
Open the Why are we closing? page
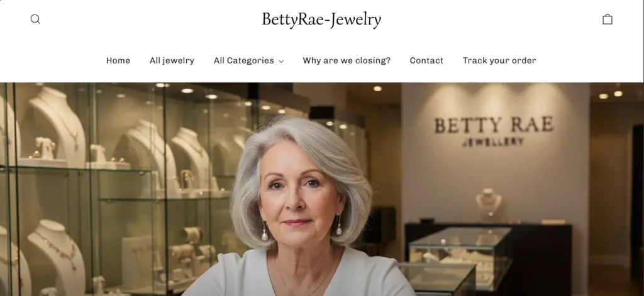(347, 61)
